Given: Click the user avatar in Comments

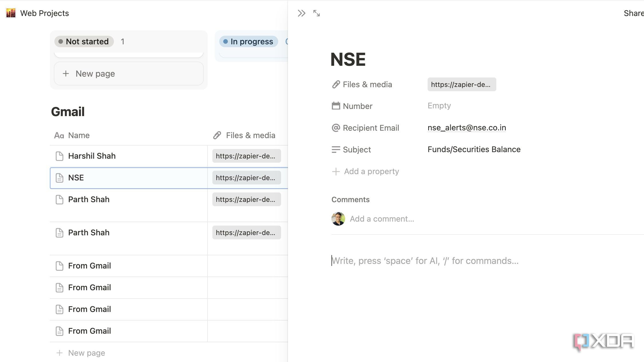Looking at the screenshot, I should (x=338, y=219).
